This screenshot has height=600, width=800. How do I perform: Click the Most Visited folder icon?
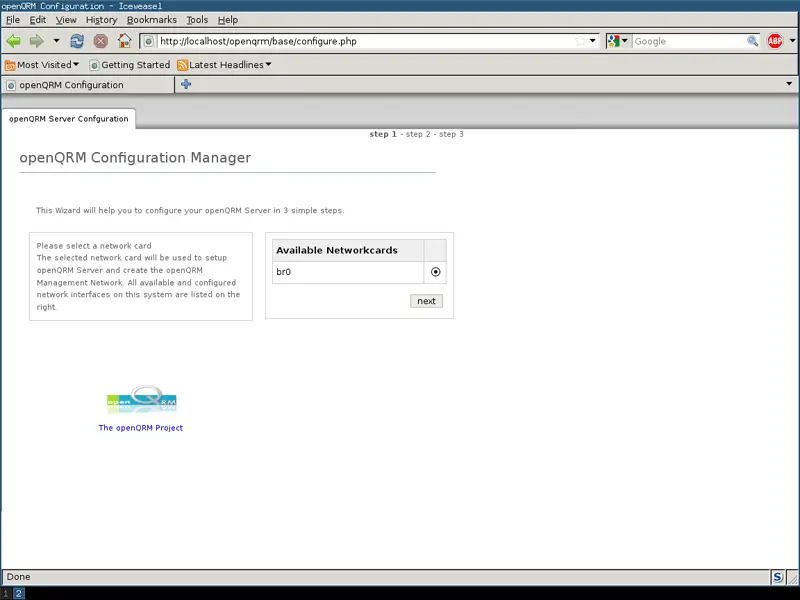10,65
